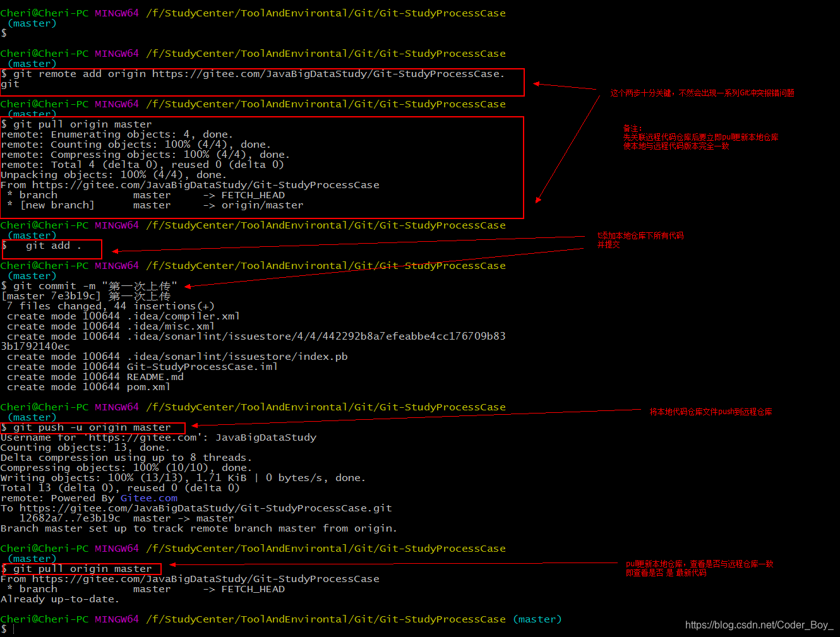The image size is (840, 637).
Task: Click the hash '3b1792140ec' wrapped line
Action: (35, 347)
